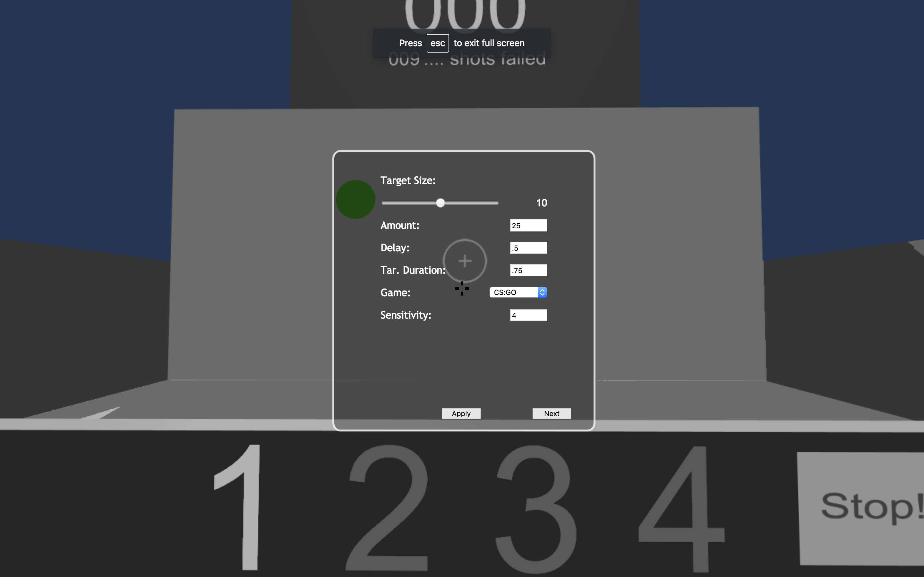Click the Amount input field
924x577 pixels.
pyautogui.click(x=528, y=225)
